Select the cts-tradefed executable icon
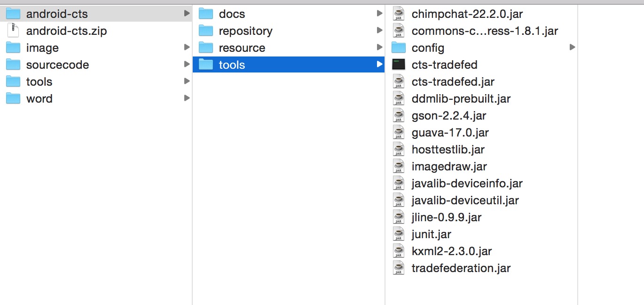 (x=399, y=64)
